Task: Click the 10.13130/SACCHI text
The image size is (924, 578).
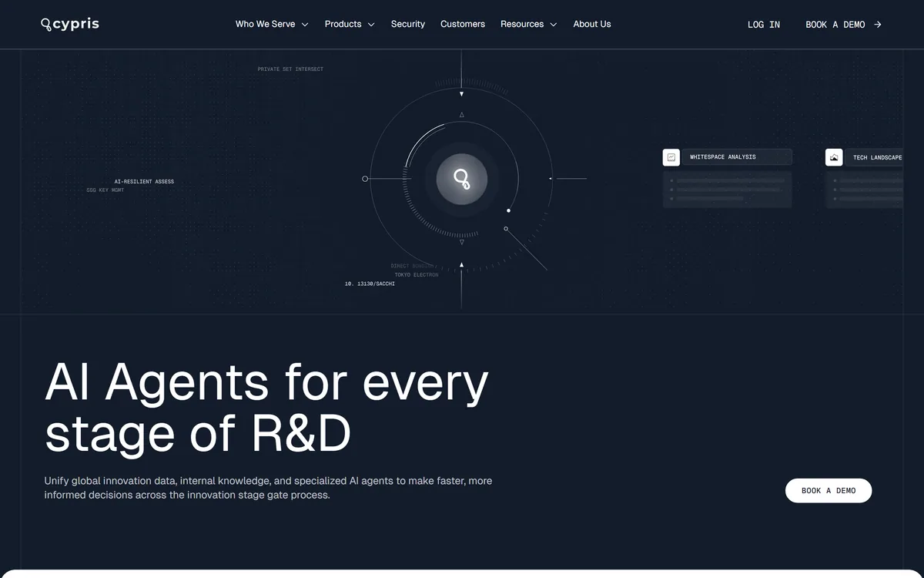Action: [370, 284]
